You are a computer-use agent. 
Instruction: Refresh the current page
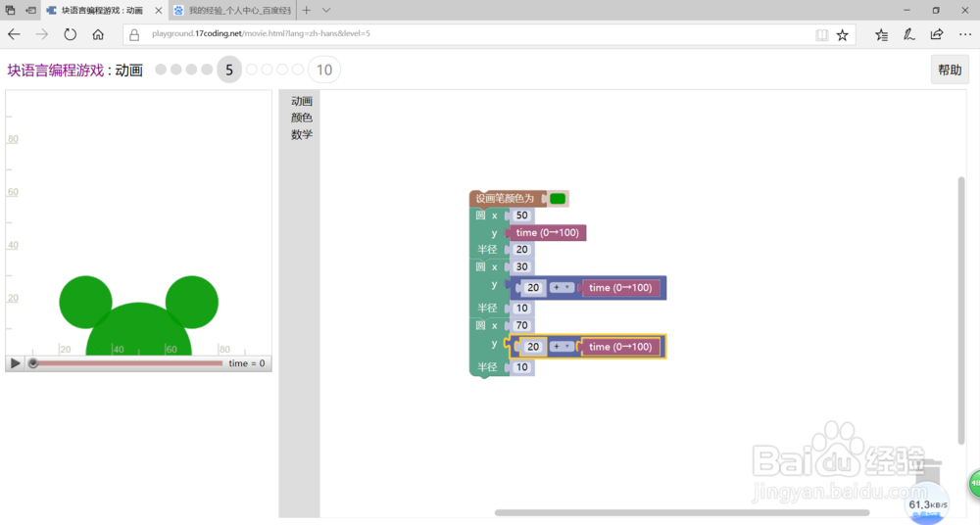pos(70,34)
